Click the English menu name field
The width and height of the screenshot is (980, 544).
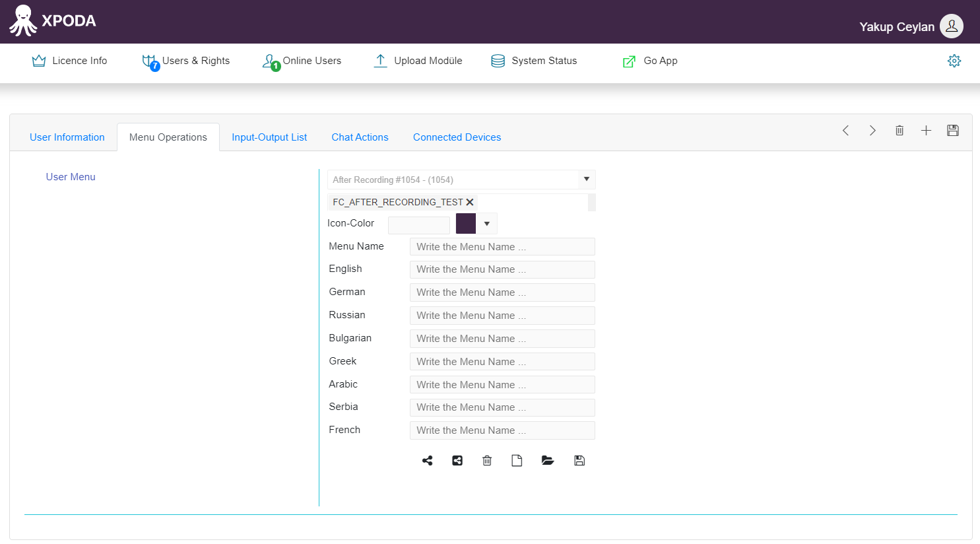coord(502,269)
